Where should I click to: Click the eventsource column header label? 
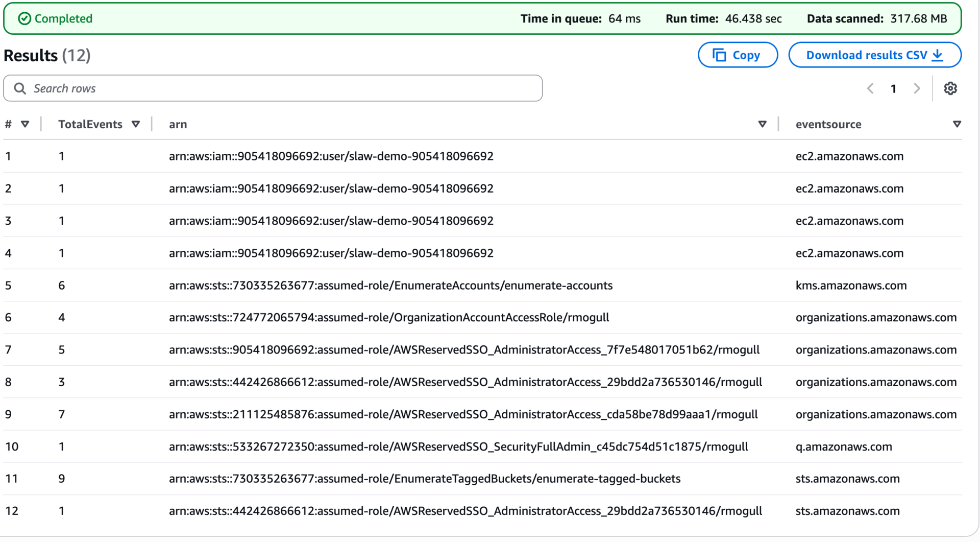click(x=828, y=124)
